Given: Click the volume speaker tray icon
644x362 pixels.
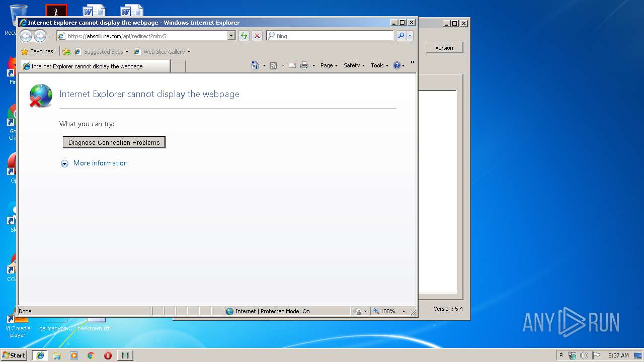Looking at the screenshot, I should [x=584, y=355].
